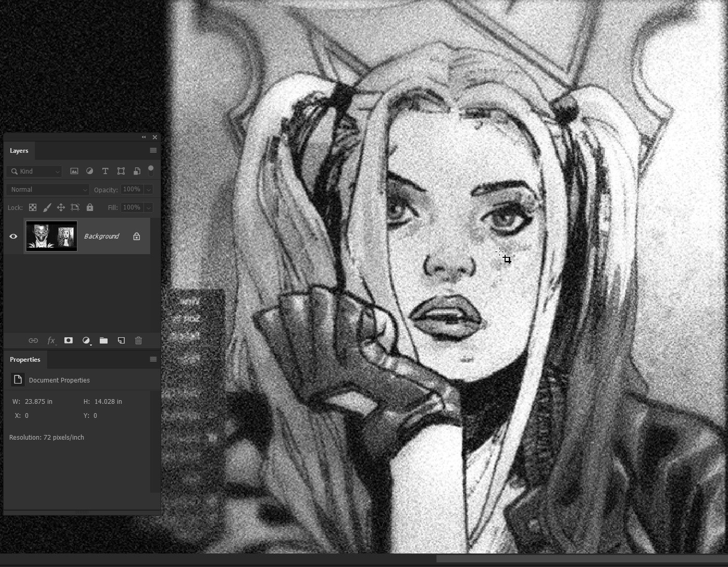This screenshot has width=728, height=567.
Task: Select the Properties tab
Action: pyautogui.click(x=25, y=360)
